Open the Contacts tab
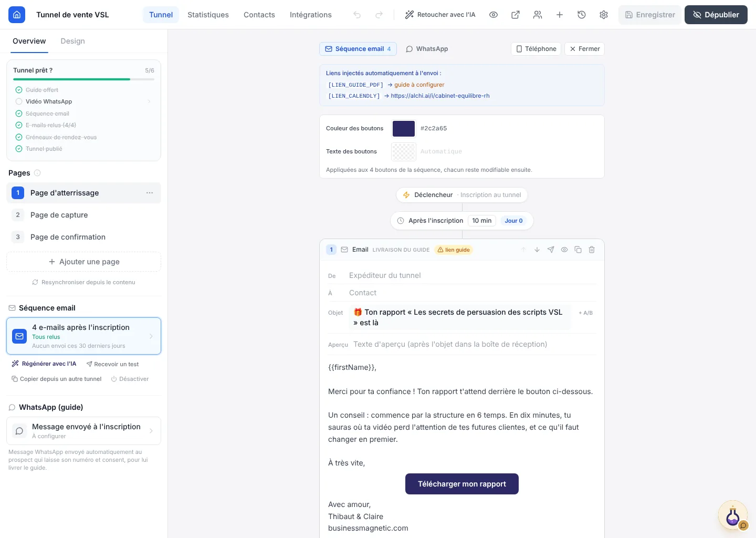This screenshot has height=538, width=756. coord(259,15)
